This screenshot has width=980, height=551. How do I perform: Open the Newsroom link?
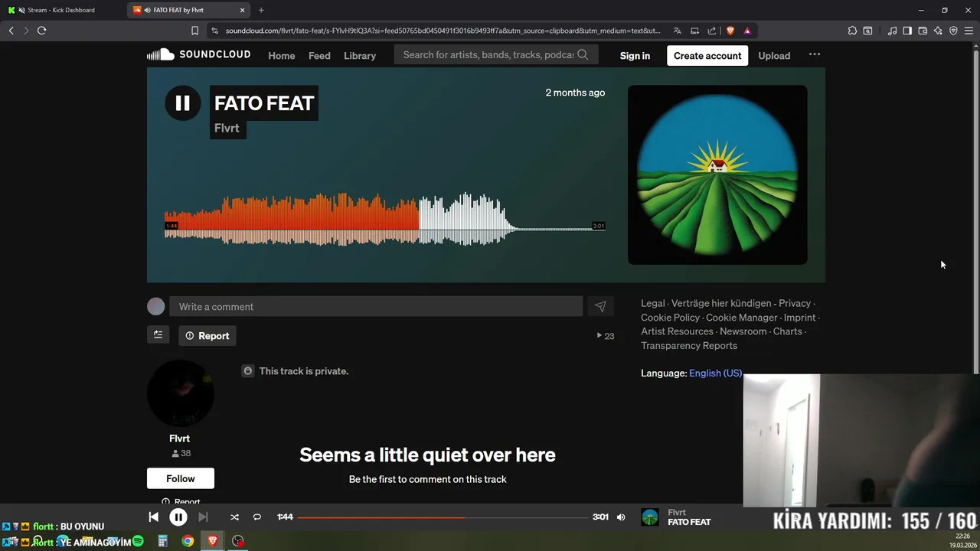point(743,331)
